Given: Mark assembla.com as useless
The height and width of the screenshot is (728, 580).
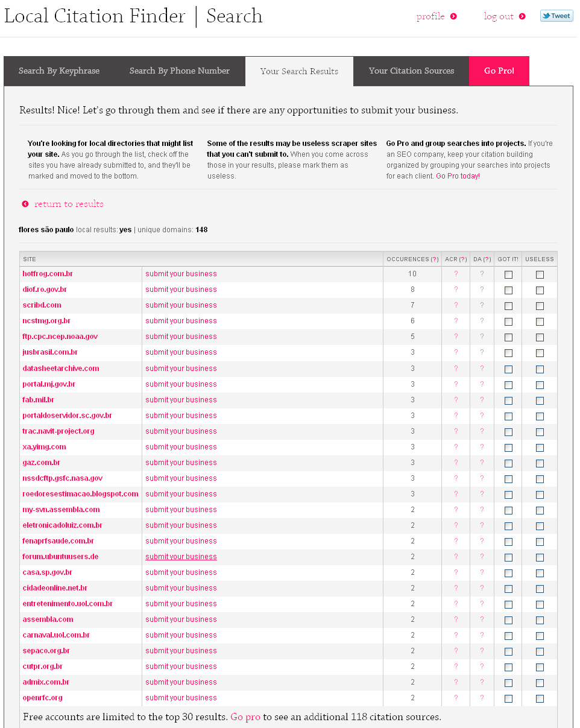Looking at the screenshot, I should pos(540,620).
